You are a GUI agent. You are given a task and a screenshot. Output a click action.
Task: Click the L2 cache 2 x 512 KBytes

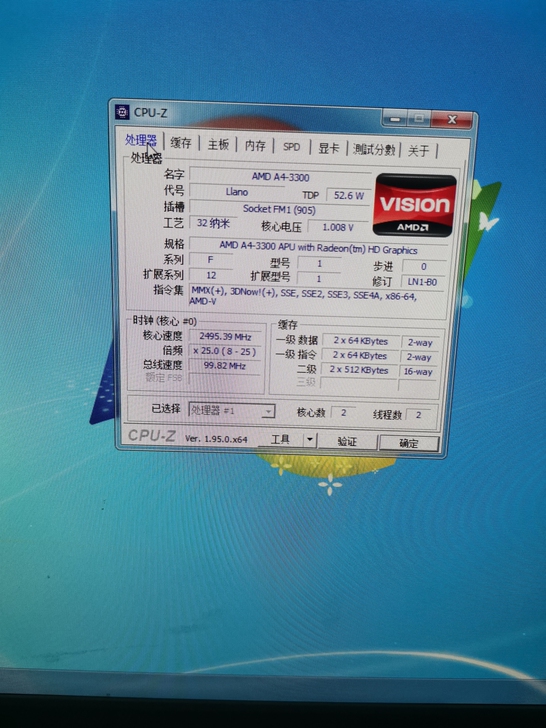tap(359, 370)
